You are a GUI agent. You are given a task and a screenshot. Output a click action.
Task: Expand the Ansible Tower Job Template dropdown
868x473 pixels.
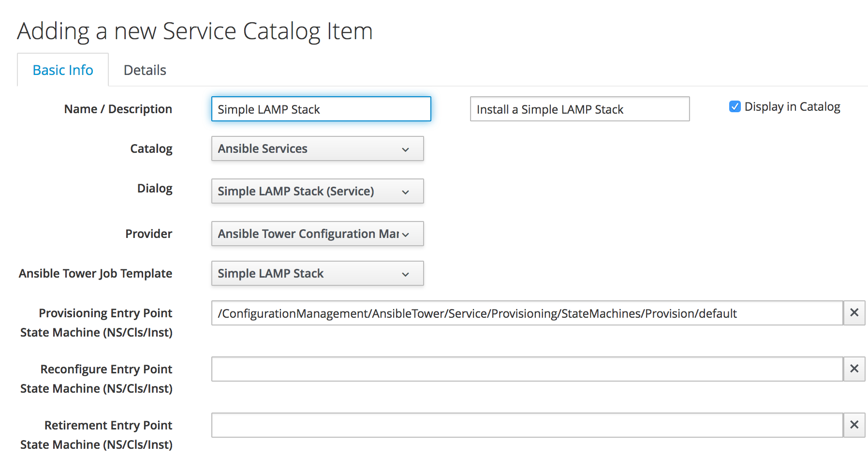click(x=317, y=273)
